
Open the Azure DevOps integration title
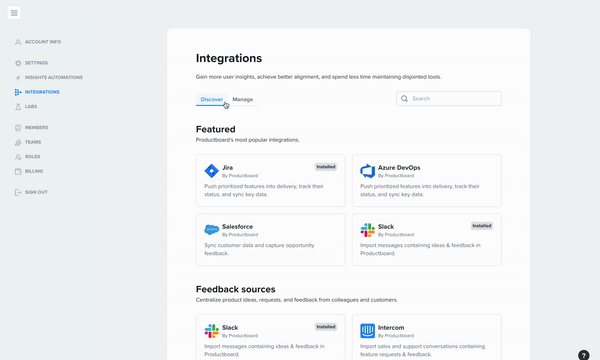(399, 168)
